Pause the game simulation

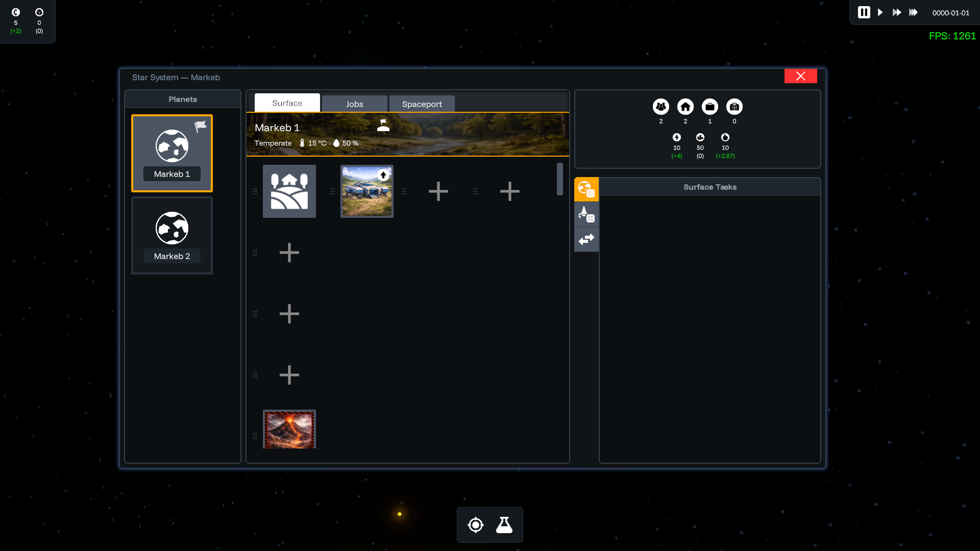pyautogui.click(x=864, y=12)
